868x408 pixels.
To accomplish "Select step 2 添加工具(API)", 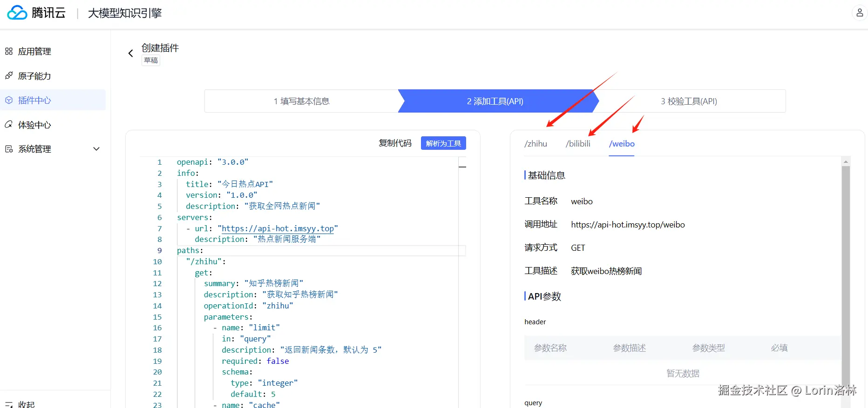I will coord(495,101).
